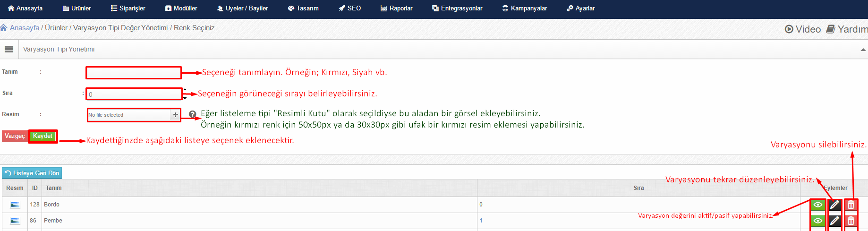Open the Üyeler / Bayiler menu
The image size is (868, 231).
[x=243, y=8]
